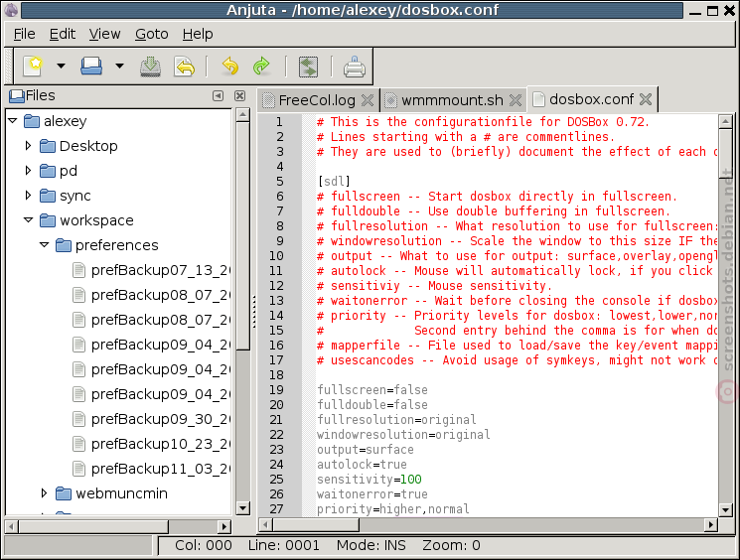Click 'Mode: INS' in status bar

(370, 545)
